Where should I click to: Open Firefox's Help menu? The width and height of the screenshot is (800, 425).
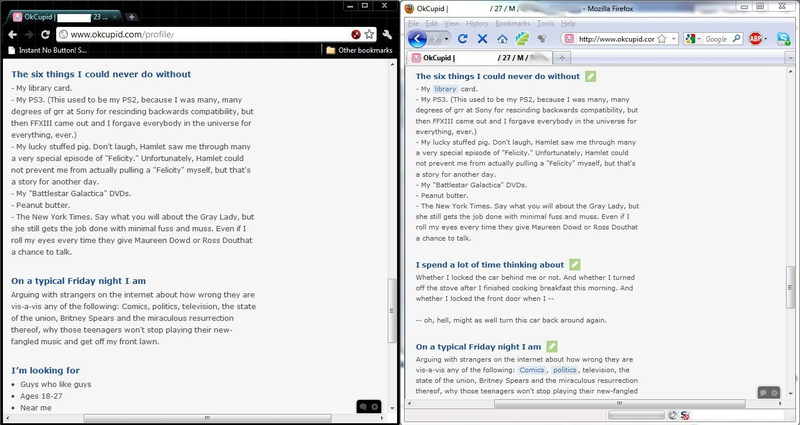coord(568,23)
